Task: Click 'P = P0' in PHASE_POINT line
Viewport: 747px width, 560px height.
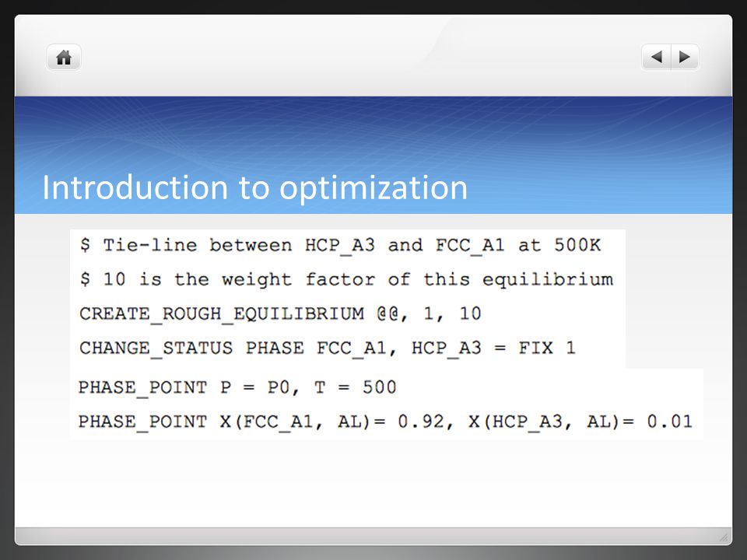Action: [x=255, y=387]
